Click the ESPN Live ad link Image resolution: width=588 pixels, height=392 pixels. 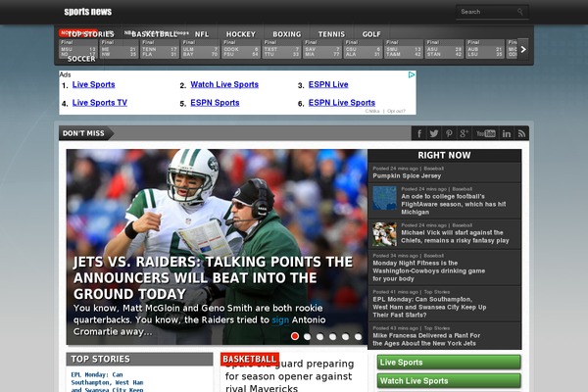(x=328, y=84)
